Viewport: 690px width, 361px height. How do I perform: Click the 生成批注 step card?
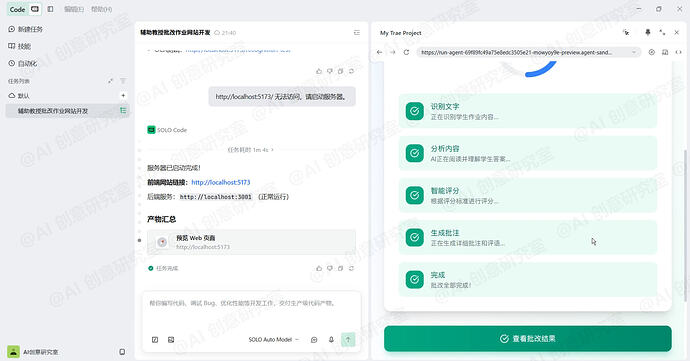click(528, 237)
